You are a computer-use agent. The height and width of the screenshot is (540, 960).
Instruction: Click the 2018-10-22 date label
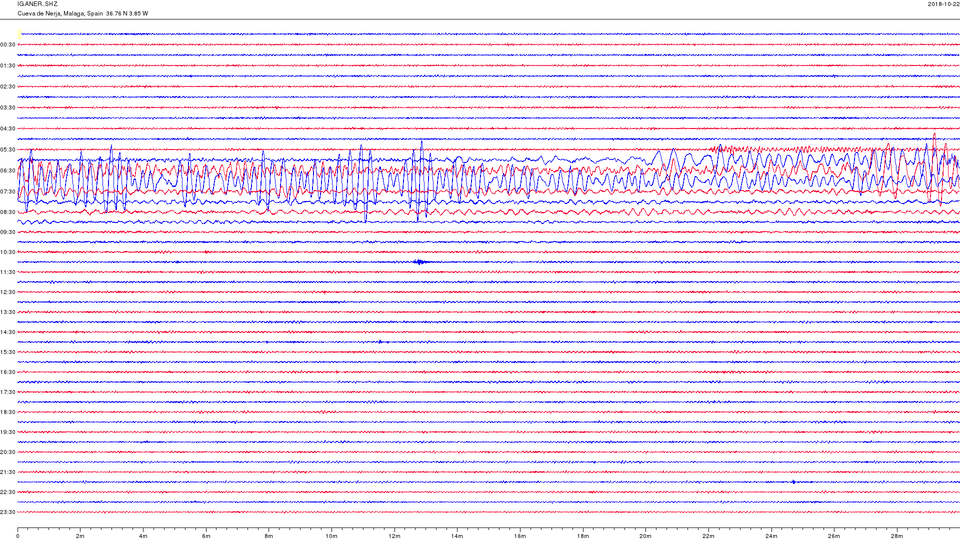pyautogui.click(x=943, y=4)
